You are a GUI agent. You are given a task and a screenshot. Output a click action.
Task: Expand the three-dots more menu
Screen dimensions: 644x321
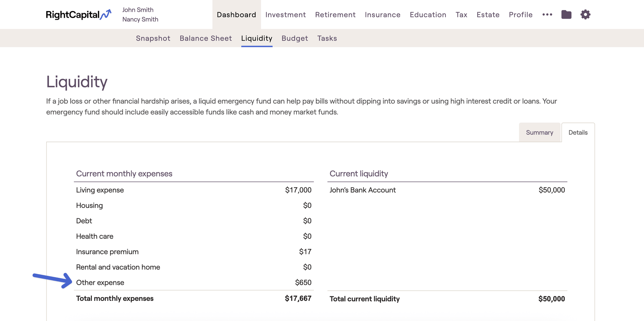[547, 14]
